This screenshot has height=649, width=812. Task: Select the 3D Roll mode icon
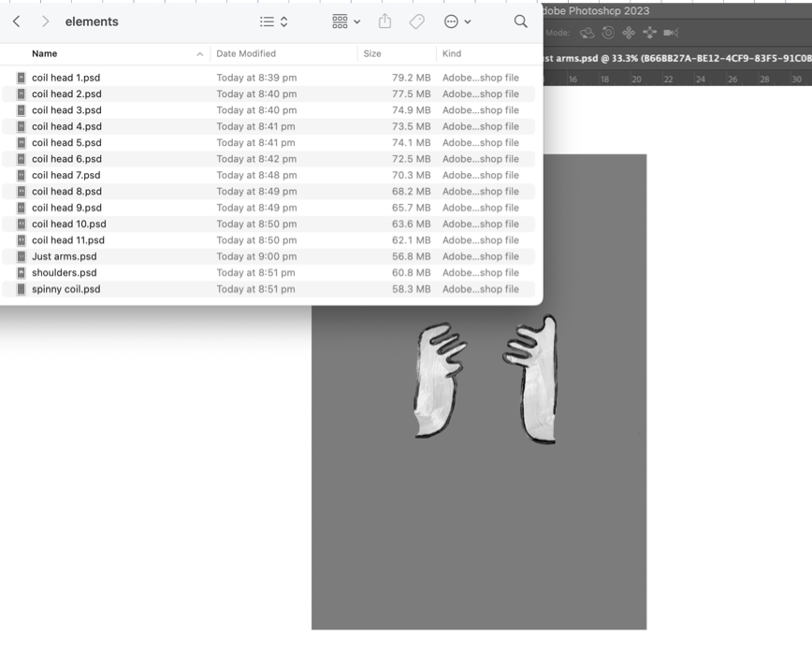pos(608,33)
